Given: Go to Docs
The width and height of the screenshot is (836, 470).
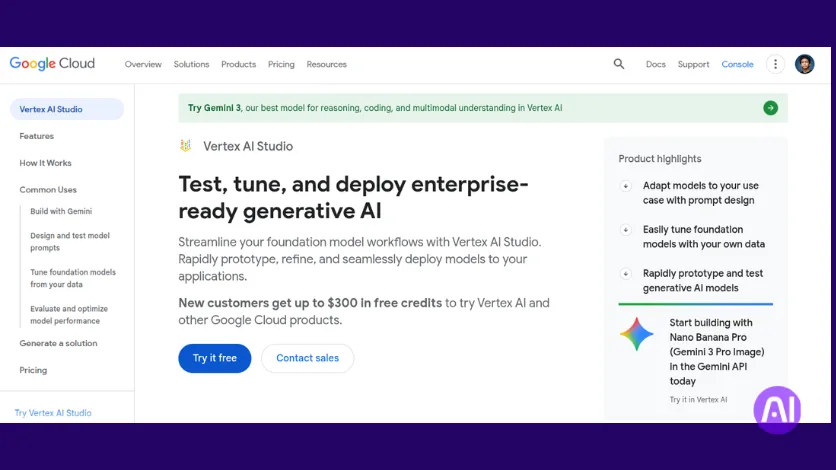Looking at the screenshot, I should click(x=655, y=64).
